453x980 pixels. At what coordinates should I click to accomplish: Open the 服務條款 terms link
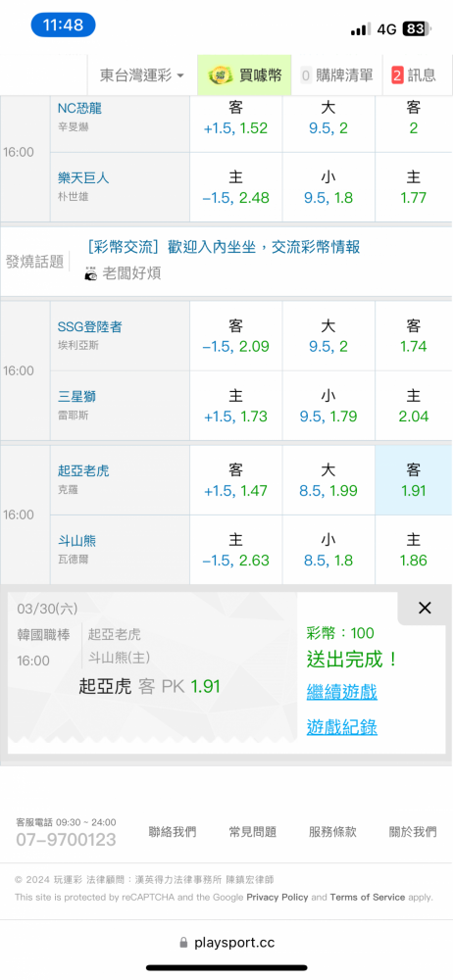click(332, 832)
